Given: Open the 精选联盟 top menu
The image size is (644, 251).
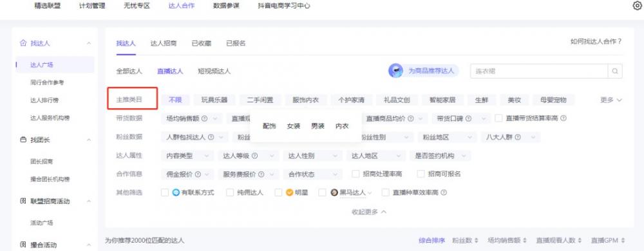Looking at the screenshot, I should tap(47, 6).
